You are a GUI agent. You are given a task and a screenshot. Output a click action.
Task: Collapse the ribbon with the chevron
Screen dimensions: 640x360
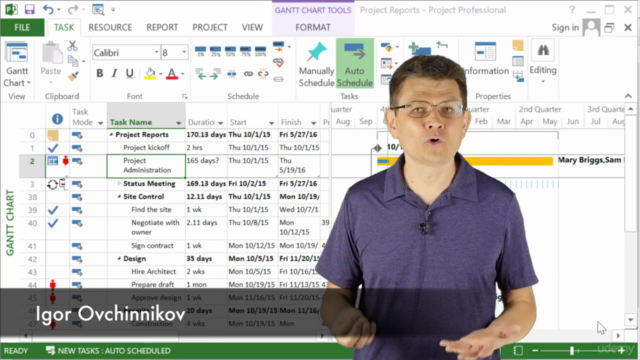point(628,96)
